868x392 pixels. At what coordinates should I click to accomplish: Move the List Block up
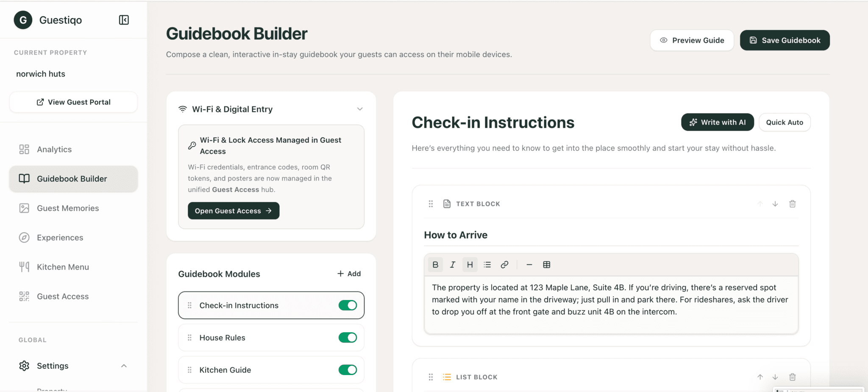pyautogui.click(x=760, y=377)
